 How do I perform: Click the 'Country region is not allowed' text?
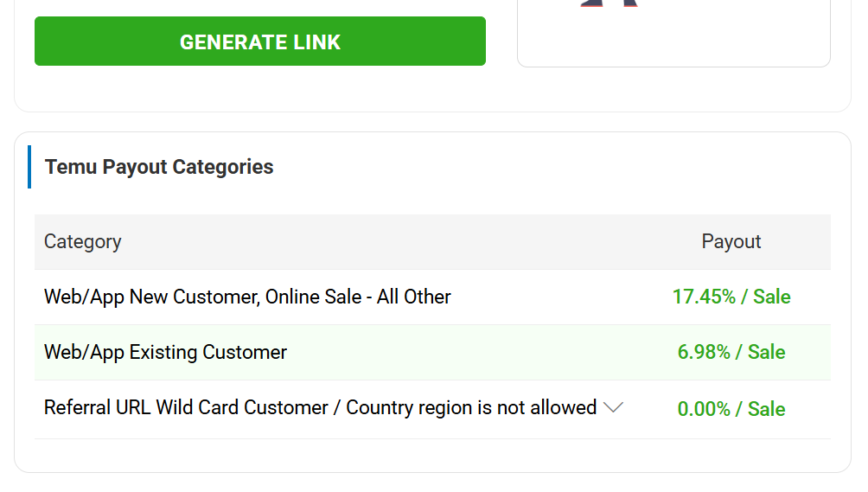tap(471, 407)
